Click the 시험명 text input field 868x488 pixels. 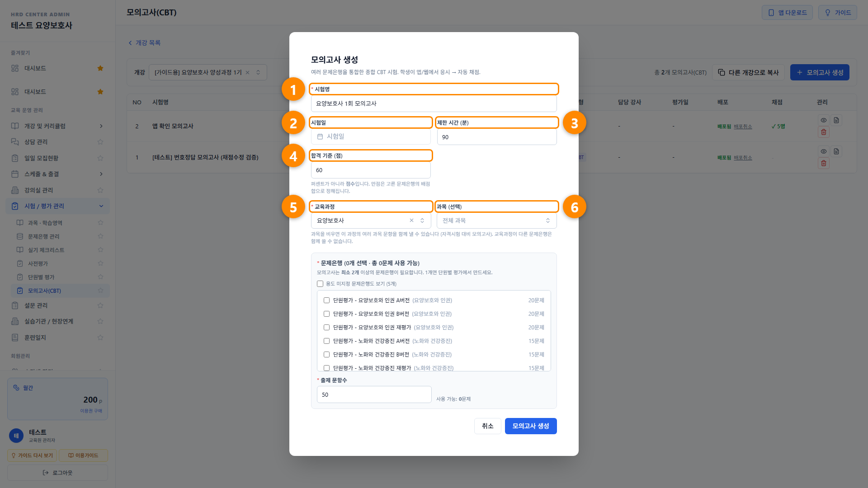pos(434,103)
